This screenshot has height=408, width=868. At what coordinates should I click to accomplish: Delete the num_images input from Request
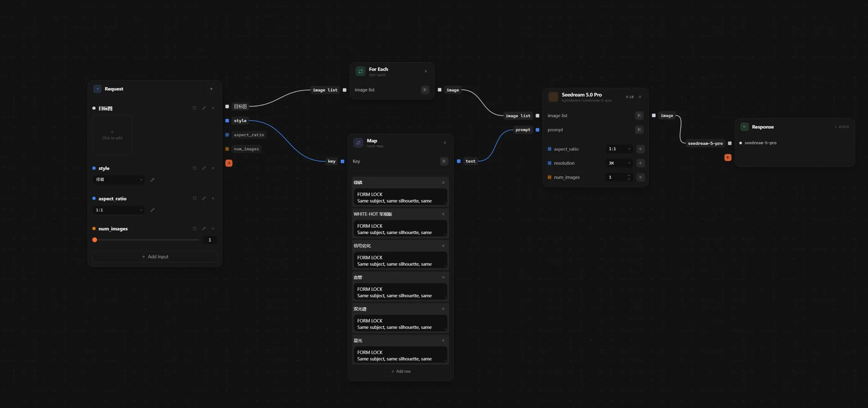(213, 228)
